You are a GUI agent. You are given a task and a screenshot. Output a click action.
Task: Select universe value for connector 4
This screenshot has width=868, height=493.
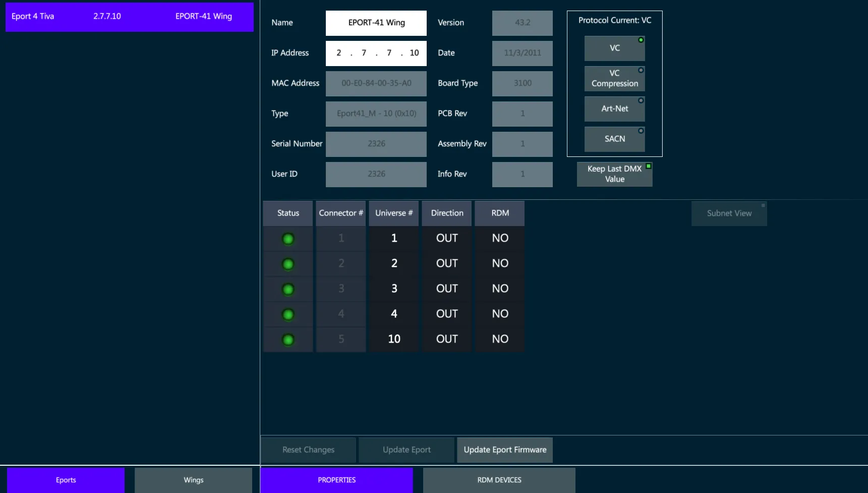coord(394,314)
